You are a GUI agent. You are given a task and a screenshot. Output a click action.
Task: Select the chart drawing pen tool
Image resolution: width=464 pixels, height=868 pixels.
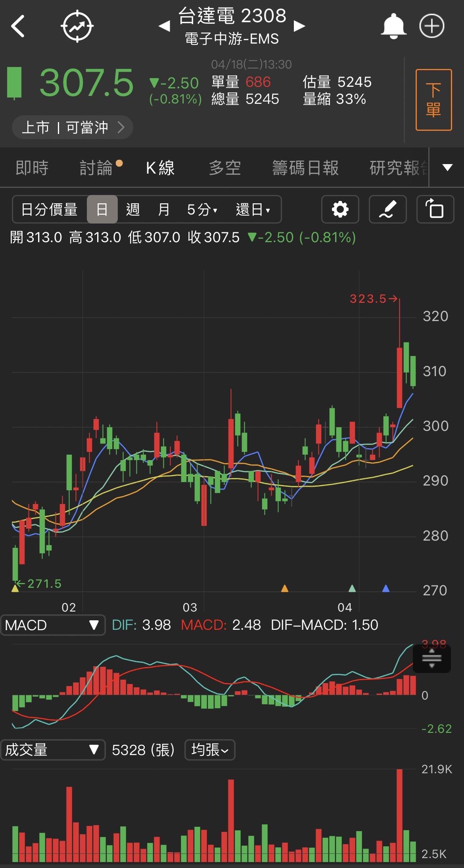tap(387, 209)
